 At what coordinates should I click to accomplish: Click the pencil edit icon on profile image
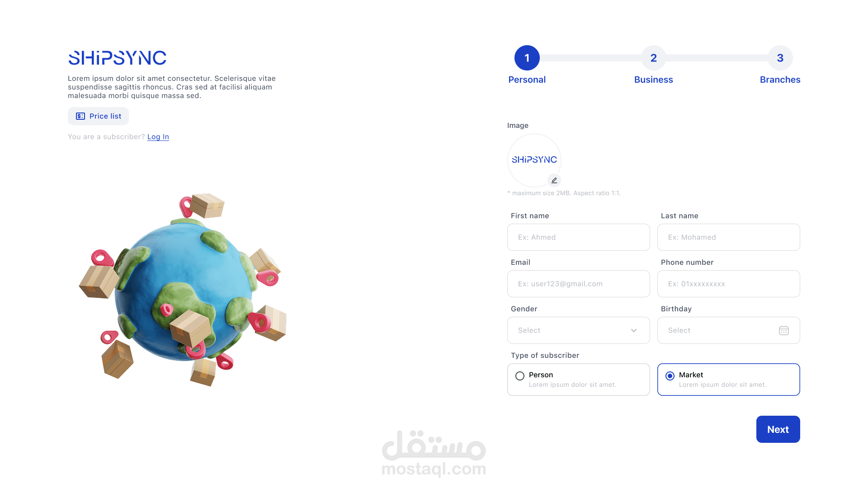click(554, 180)
